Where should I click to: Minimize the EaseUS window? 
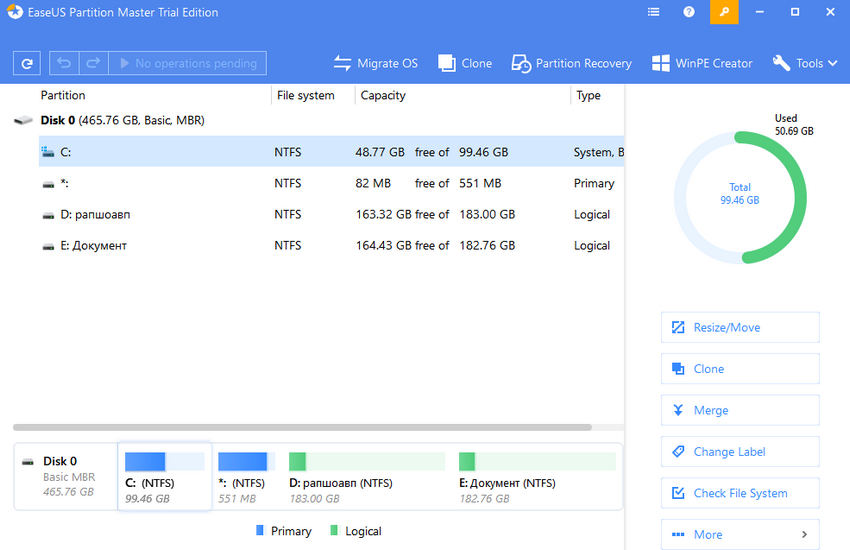[759, 12]
